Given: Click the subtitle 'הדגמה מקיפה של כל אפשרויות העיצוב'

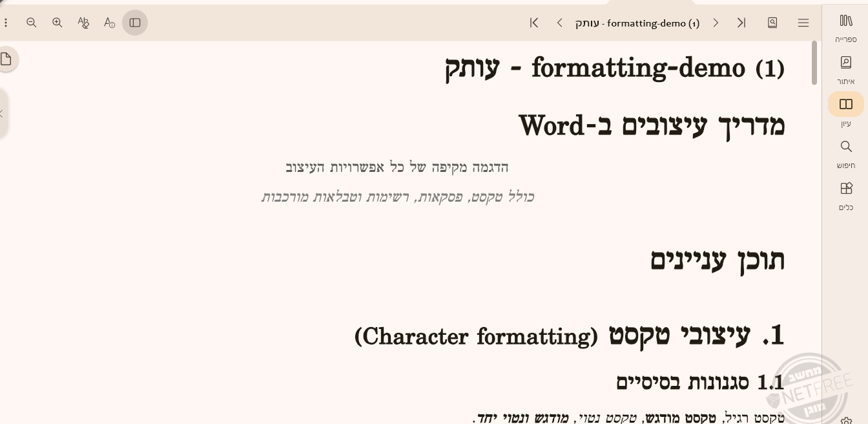Looking at the screenshot, I should click(397, 167).
